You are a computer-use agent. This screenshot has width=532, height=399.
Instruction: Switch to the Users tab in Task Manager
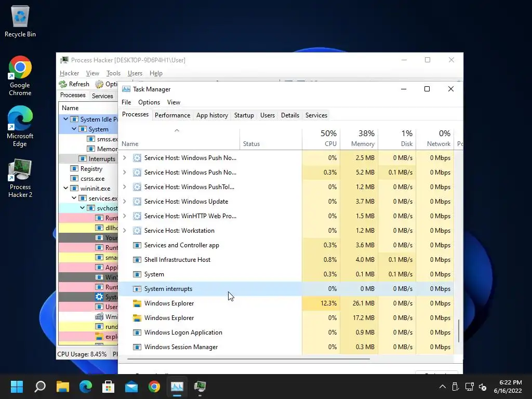coord(268,115)
